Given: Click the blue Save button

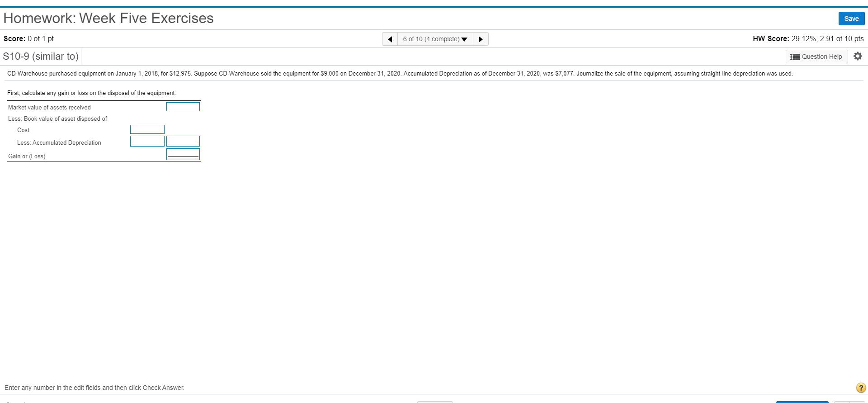Looking at the screenshot, I should point(851,19).
